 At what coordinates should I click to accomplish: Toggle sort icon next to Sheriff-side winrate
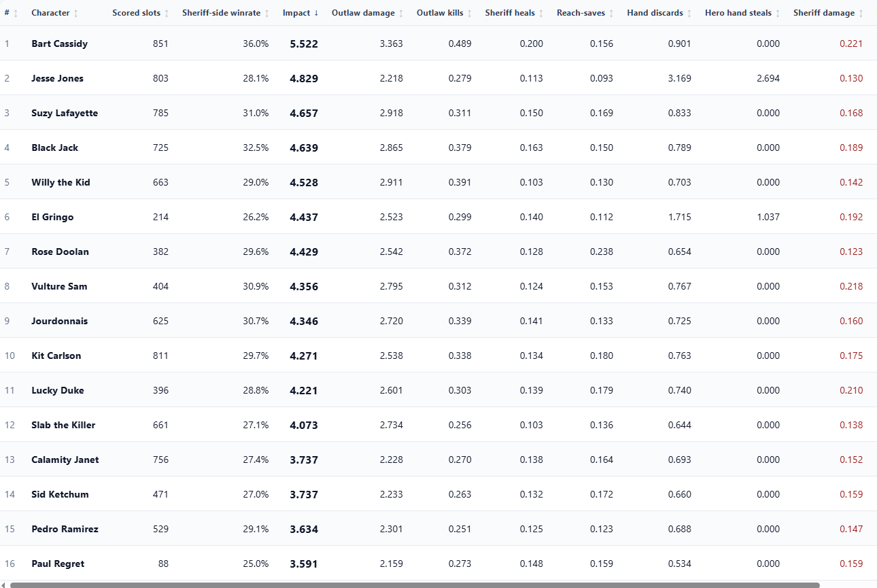coord(266,14)
